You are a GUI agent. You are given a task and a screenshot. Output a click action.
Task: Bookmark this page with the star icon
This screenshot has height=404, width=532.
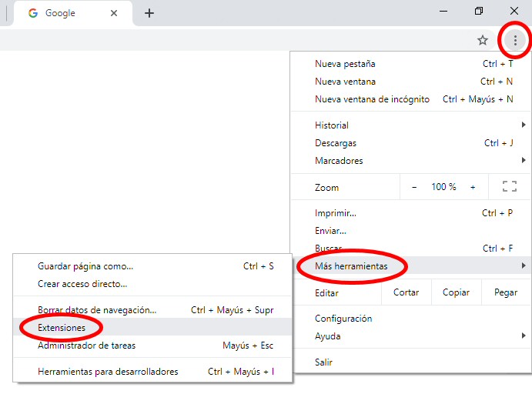(483, 41)
